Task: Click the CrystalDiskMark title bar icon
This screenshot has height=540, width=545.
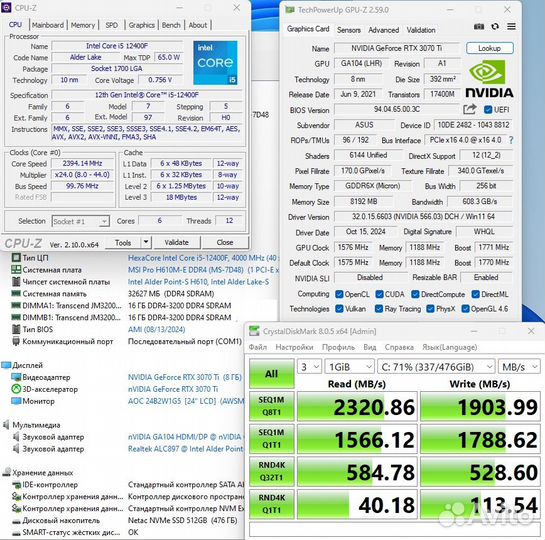Action: click(x=254, y=331)
